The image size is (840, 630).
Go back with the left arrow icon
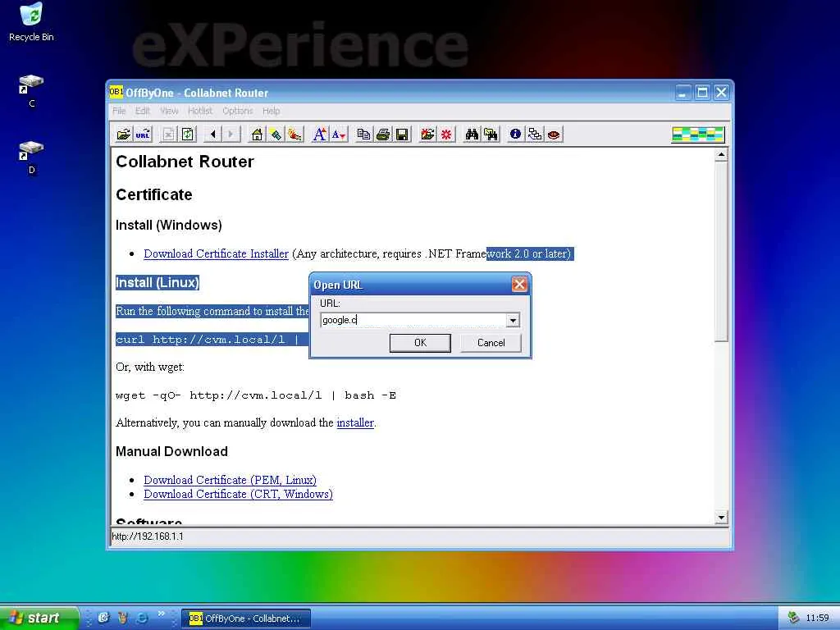(x=212, y=134)
